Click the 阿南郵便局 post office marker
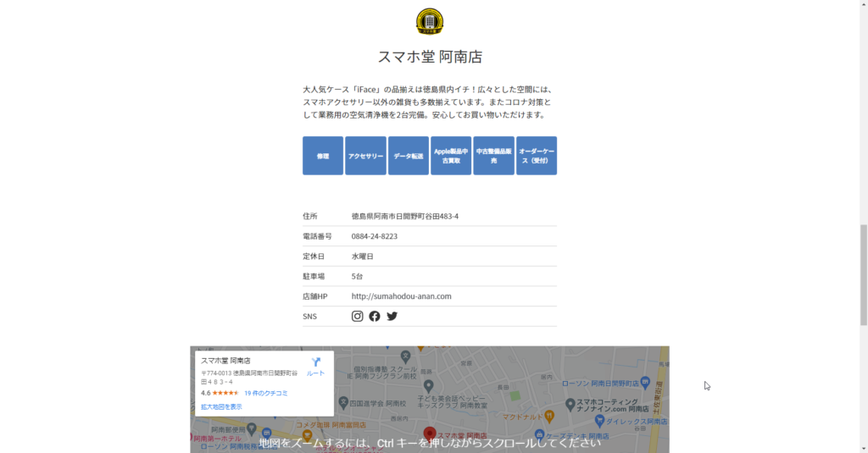Image resolution: width=868 pixels, height=453 pixels. click(x=251, y=428)
